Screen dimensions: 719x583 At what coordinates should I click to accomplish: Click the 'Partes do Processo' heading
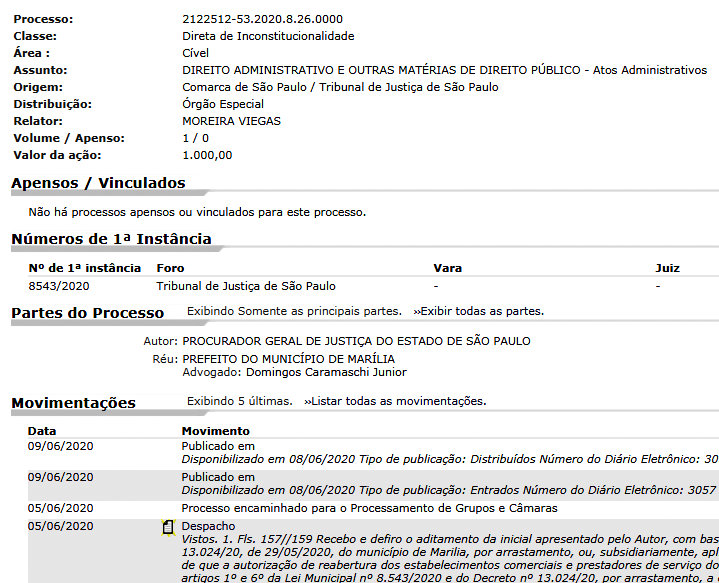87,313
